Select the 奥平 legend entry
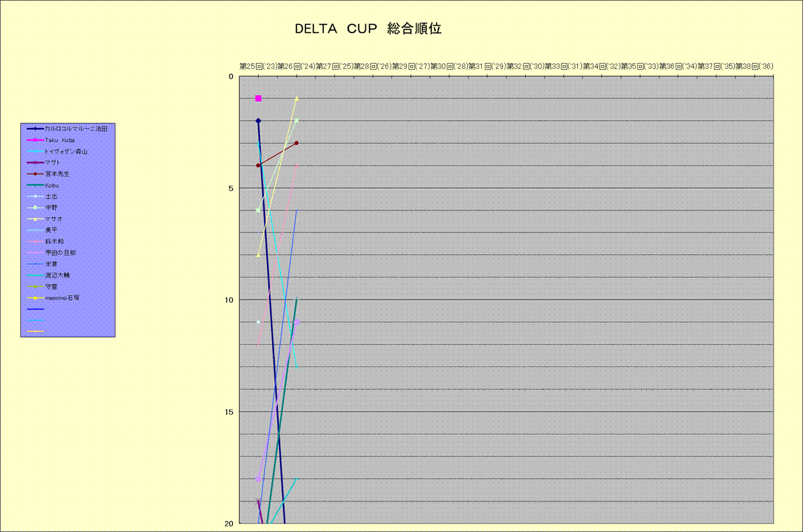This screenshot has width=803, height=532. pos(42,229)
